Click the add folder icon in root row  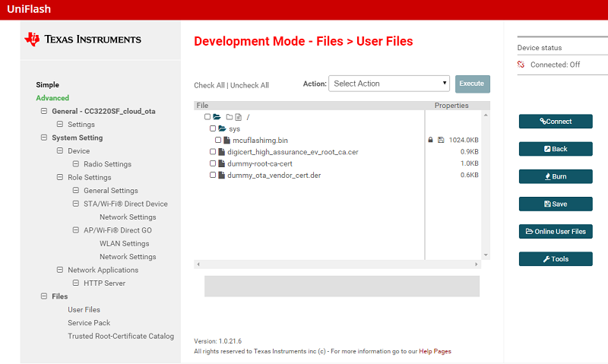pos(230,117)
